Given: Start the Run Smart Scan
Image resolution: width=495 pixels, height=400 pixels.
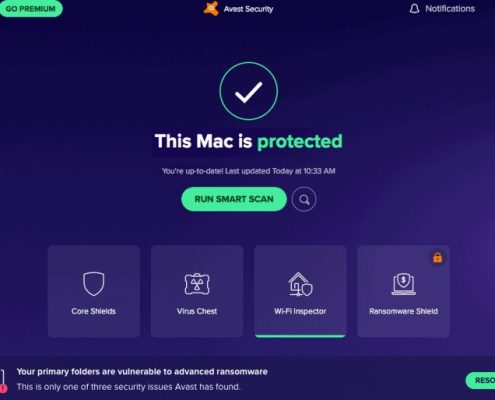Looking at the screenshot, I should 234,199.
